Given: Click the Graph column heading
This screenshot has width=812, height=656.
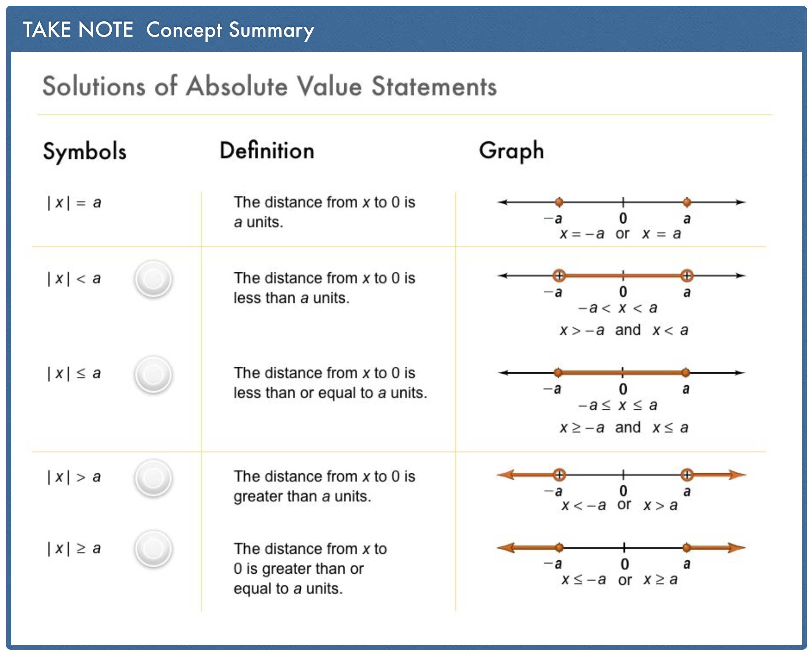Looking at the screenshot, I should point(511,151).
